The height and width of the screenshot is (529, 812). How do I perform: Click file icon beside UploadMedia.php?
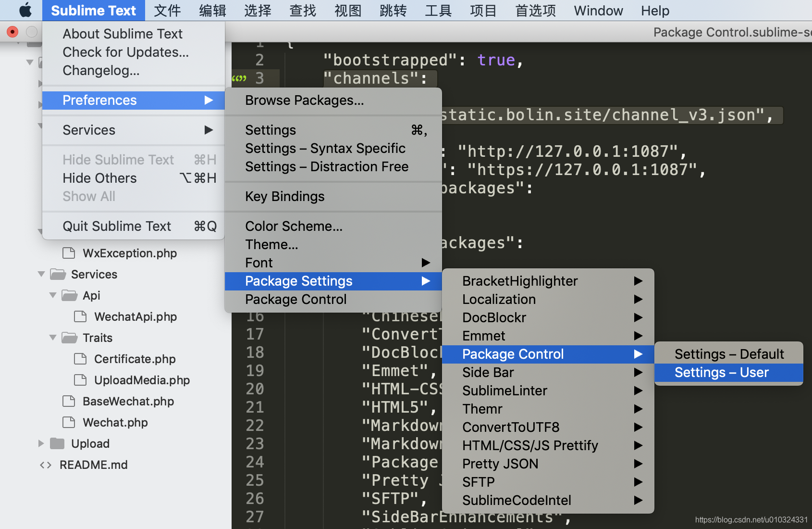81,380
